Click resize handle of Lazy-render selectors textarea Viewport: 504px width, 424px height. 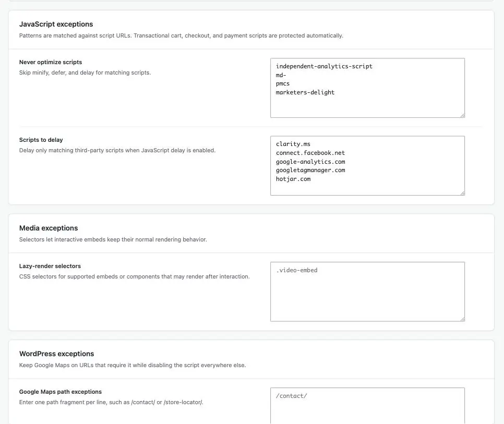[x=462, y=319]
